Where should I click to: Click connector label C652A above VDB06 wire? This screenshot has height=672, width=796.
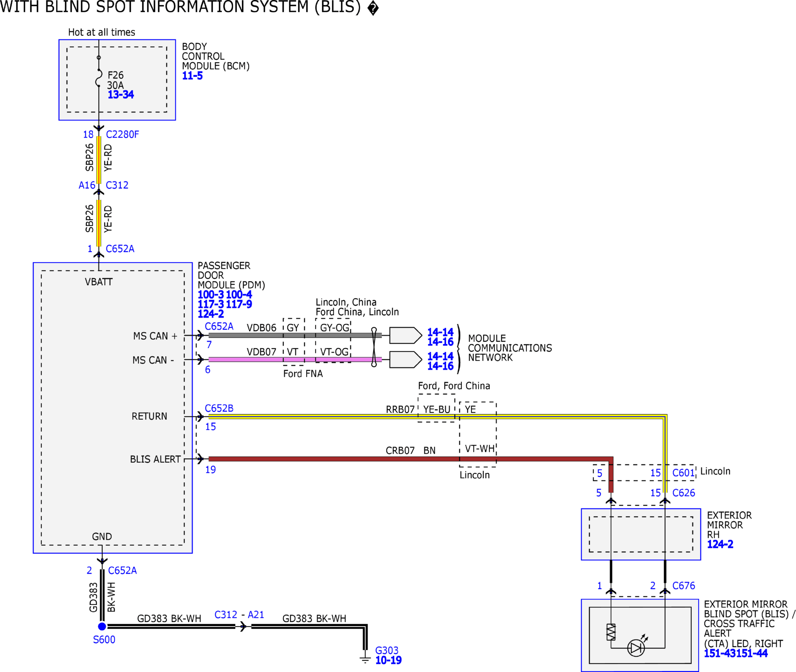(219, 327)
